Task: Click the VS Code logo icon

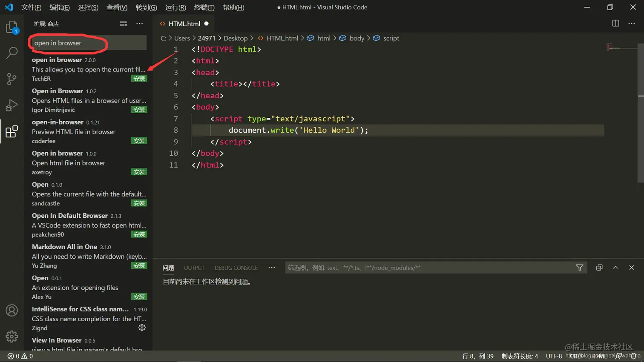Action: 9,7
